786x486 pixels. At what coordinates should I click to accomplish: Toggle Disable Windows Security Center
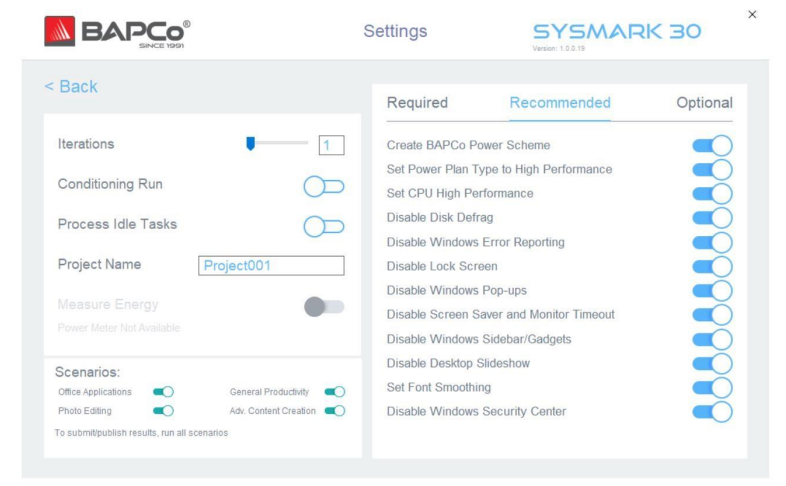pyautogui.click(x=712, y=411)
